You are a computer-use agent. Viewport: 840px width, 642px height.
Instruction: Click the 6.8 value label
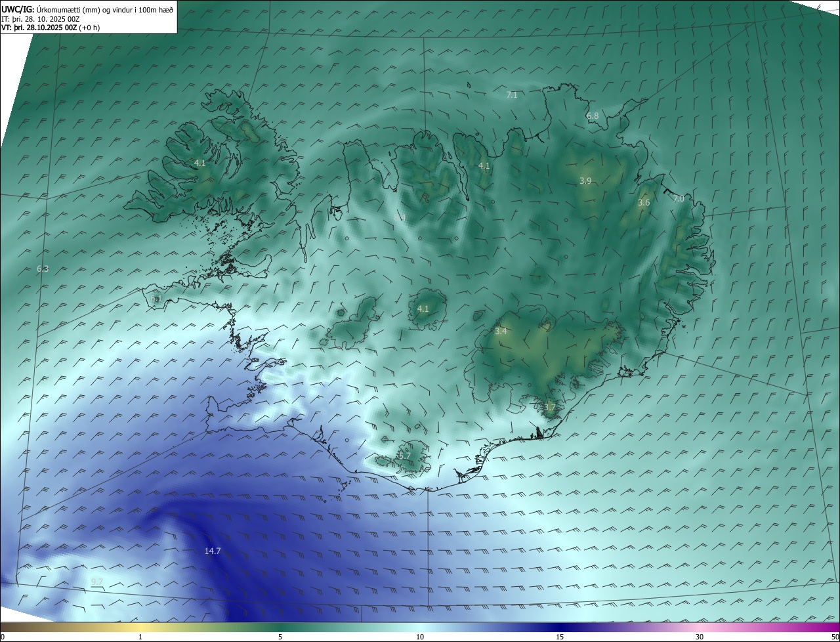(593, 116)
